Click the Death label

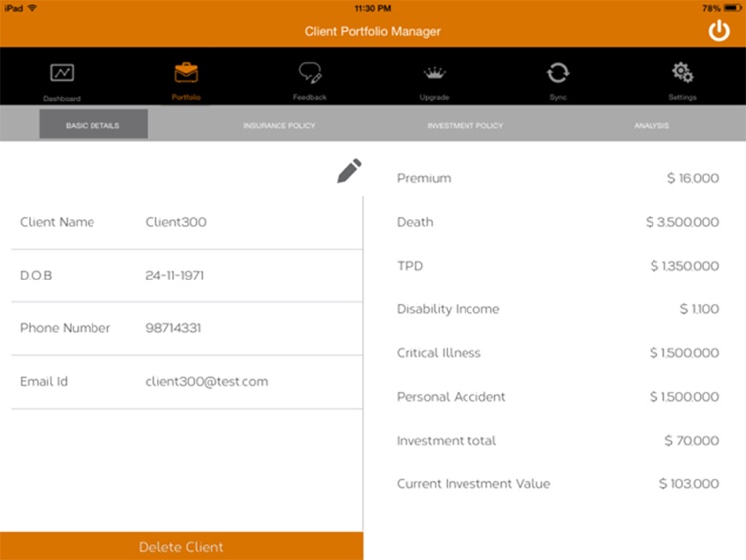[x=415, y=222]
